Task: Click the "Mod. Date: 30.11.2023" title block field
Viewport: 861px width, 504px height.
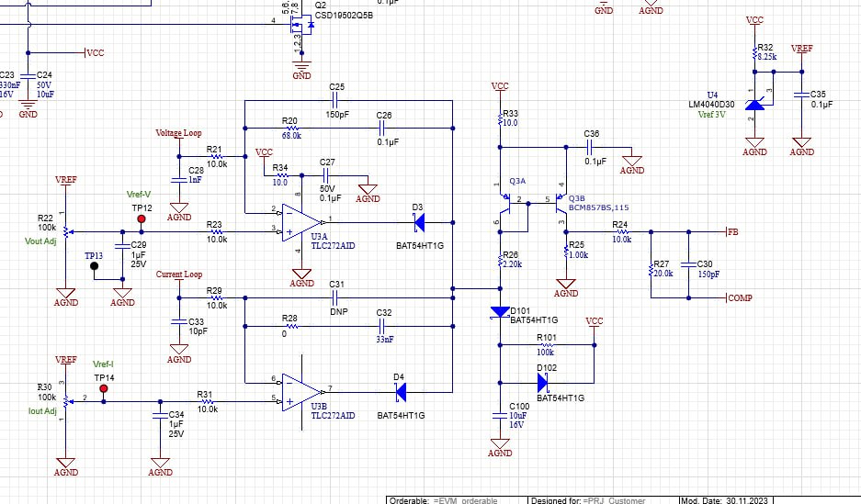Action: point(725,500)
